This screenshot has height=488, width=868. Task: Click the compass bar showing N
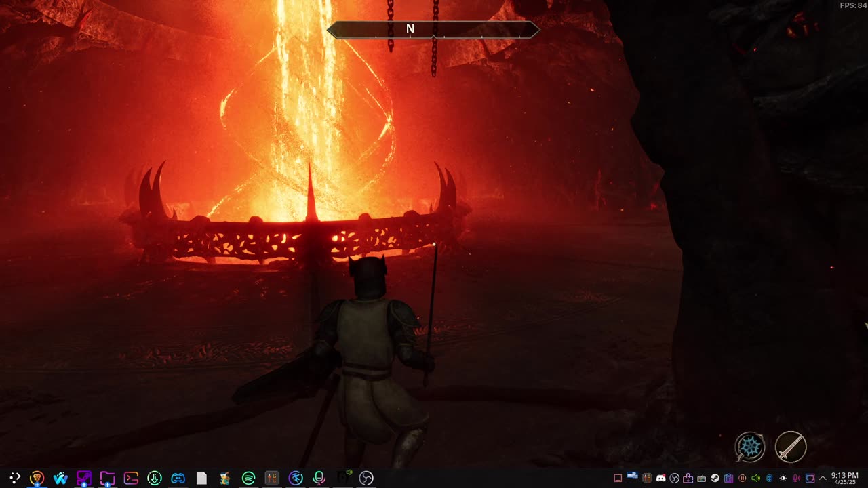coord(433,29)
